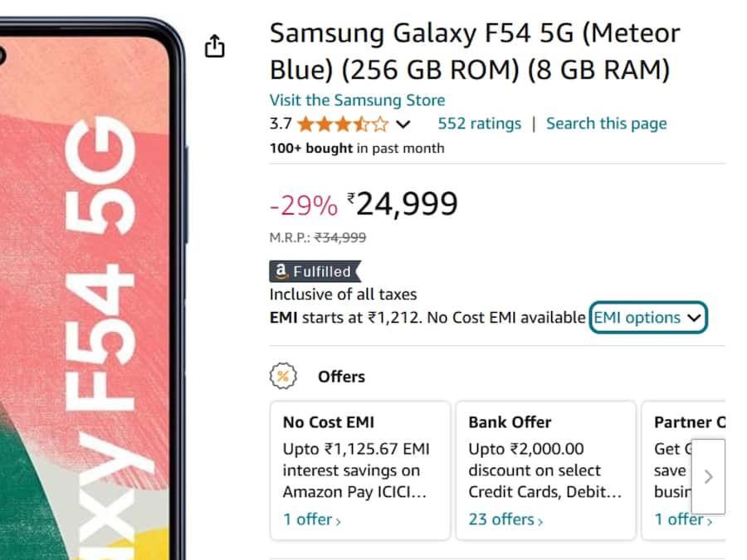Open the Visit the Samsung Store link
This screenshot has width=747, height=560.
click(x=357, y=100)
